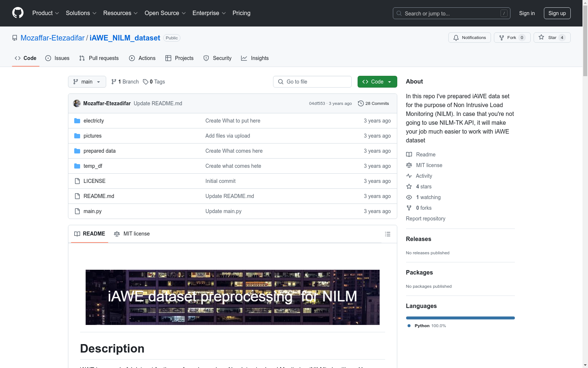Click the fork icon next to 0 forks
This screenshot has height=368, width=588.
(x=409, y=208)
